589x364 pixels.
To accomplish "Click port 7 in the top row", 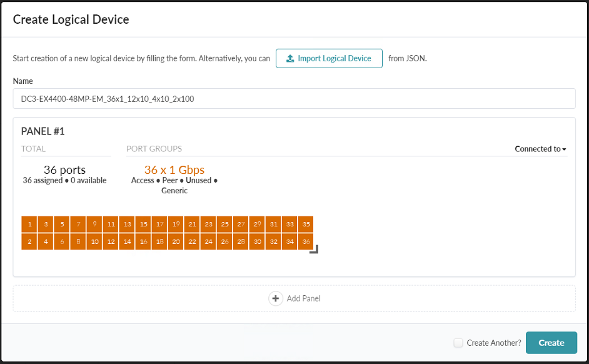I will [78, 225].
